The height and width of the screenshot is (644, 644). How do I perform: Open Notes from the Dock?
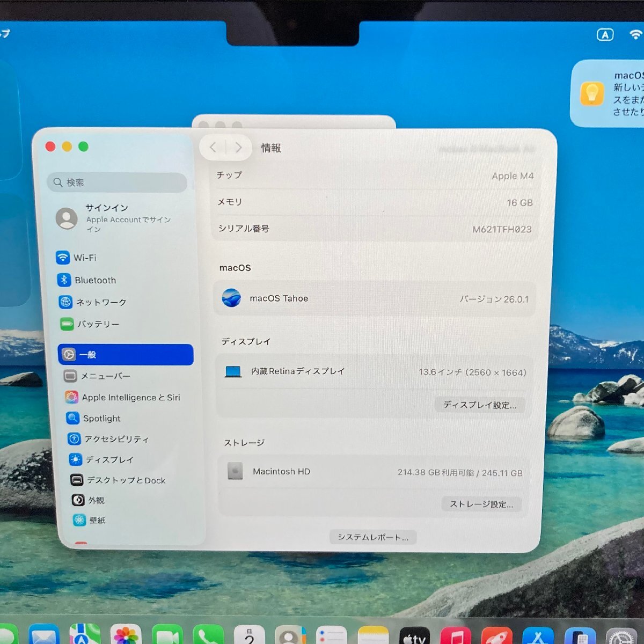coord(373,635)
